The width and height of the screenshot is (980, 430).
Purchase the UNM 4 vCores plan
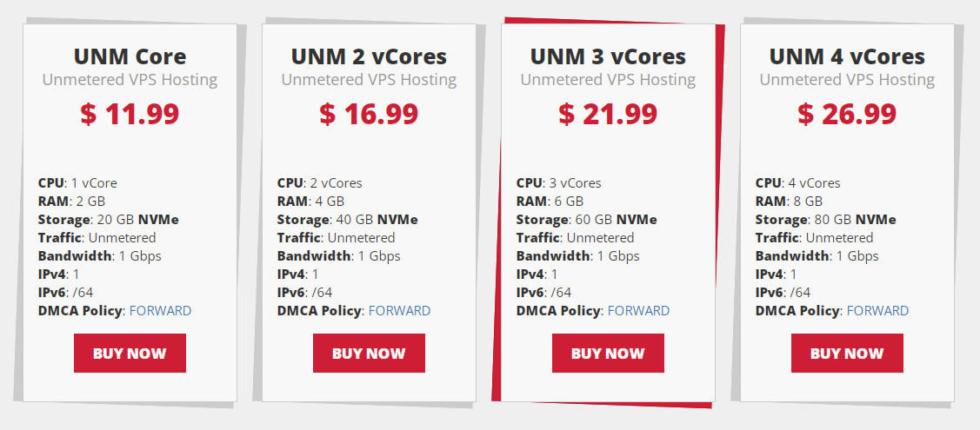click(x=847, y=354)
